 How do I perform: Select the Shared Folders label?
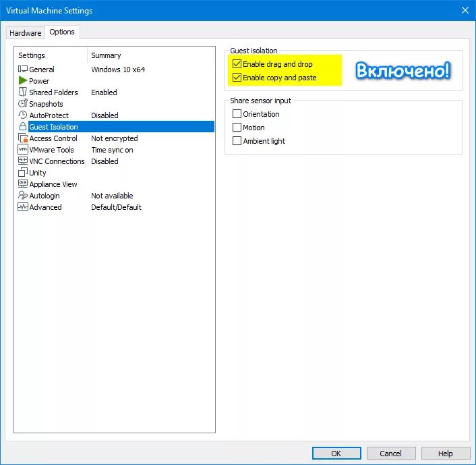(x=53, y=92)
